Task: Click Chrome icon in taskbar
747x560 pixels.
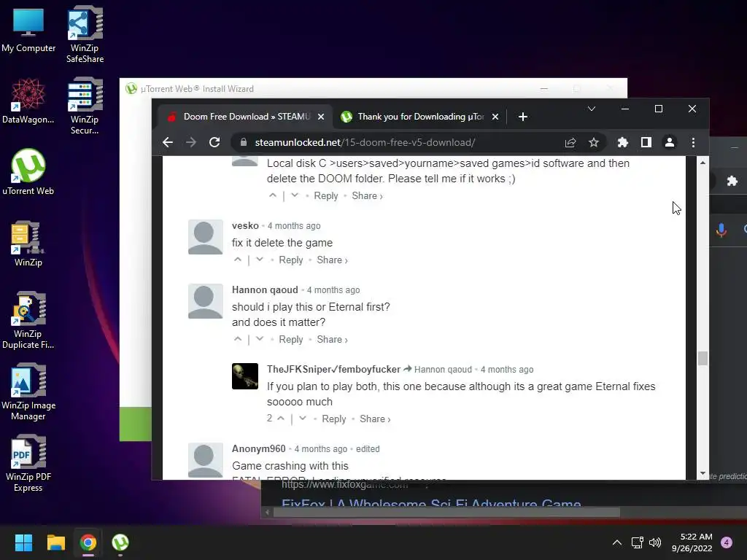Action: click(88, 542)
